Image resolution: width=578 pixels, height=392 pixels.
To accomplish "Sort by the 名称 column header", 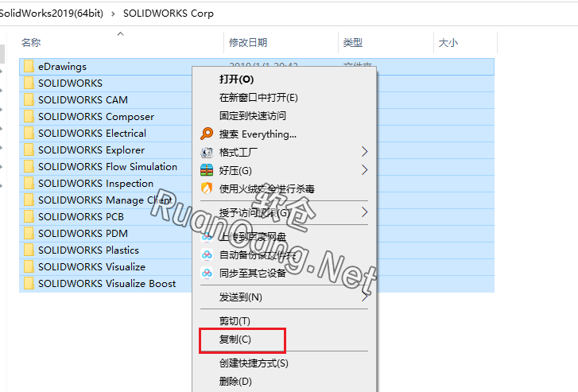I will tap(32, 42).
